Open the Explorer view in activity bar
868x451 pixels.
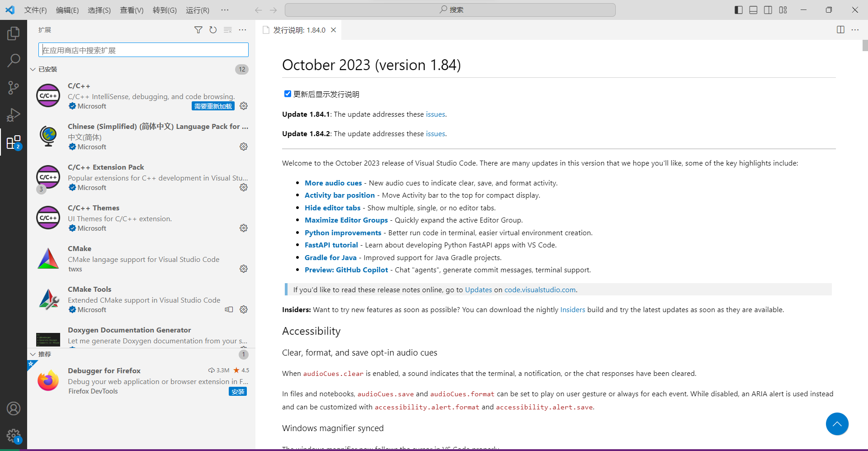pos(14,33)
